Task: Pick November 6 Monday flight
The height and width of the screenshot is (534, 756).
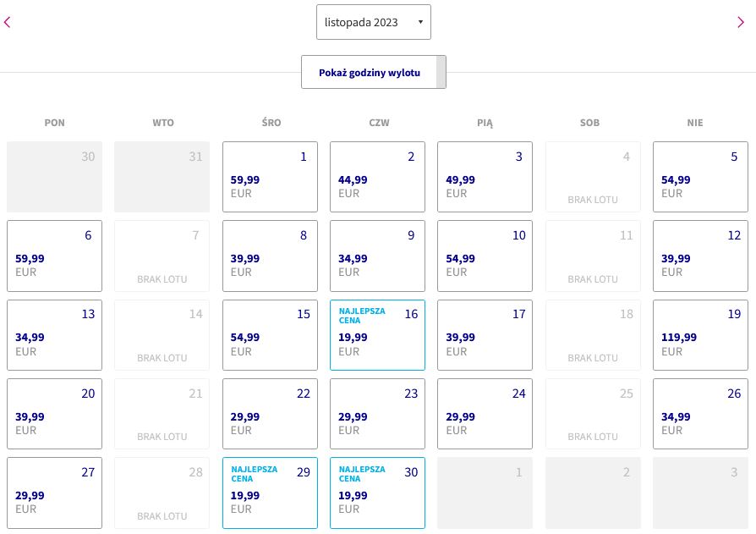Action: click(54, 256)
